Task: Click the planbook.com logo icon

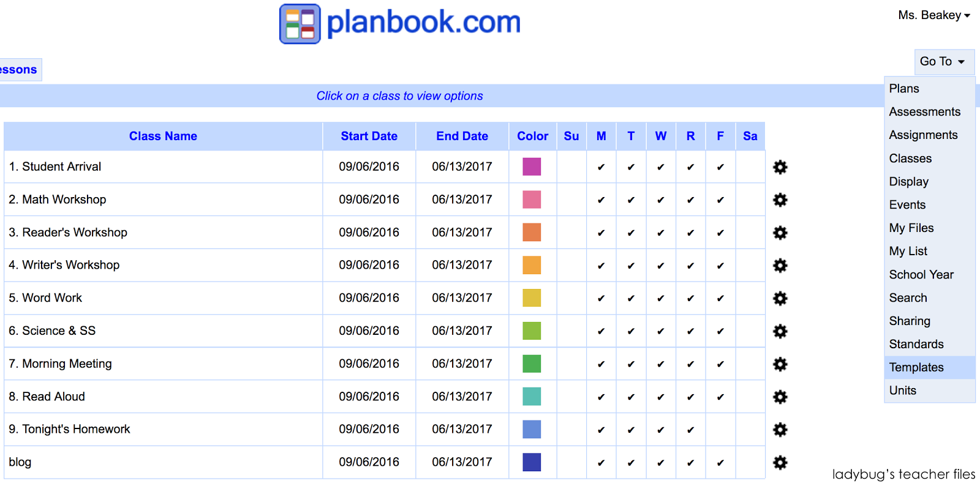Action: 300,23
